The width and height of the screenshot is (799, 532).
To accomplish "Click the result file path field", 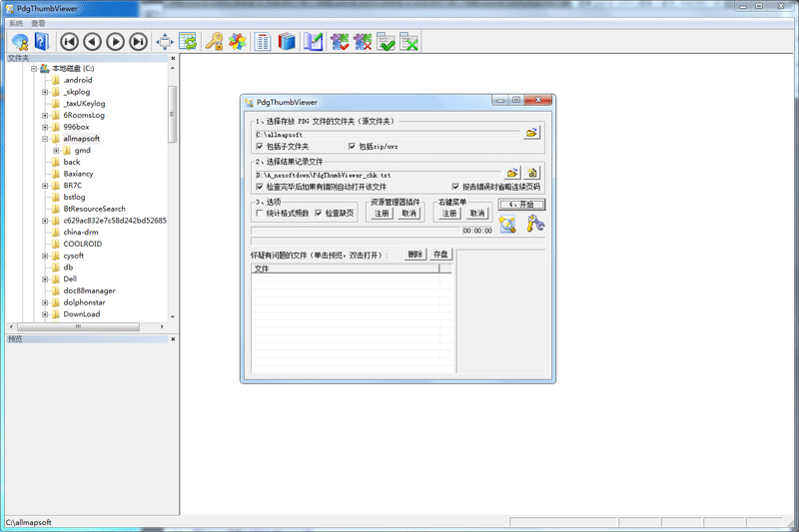I will 379,175.
